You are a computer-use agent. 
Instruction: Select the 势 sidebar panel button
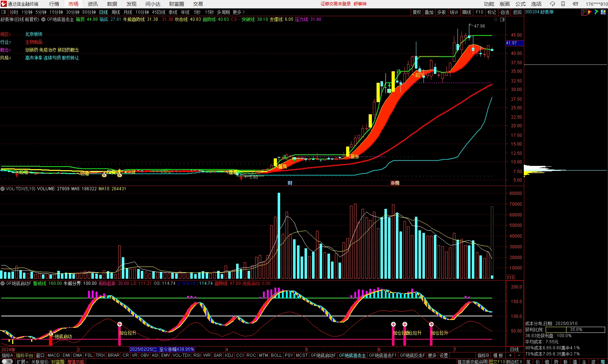point(556,361)
